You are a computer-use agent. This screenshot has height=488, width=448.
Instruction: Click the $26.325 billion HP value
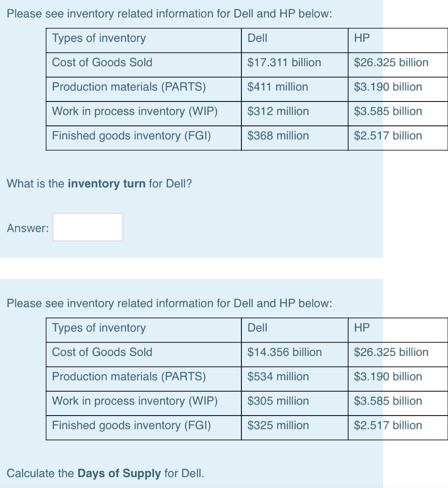coord(390,62)
